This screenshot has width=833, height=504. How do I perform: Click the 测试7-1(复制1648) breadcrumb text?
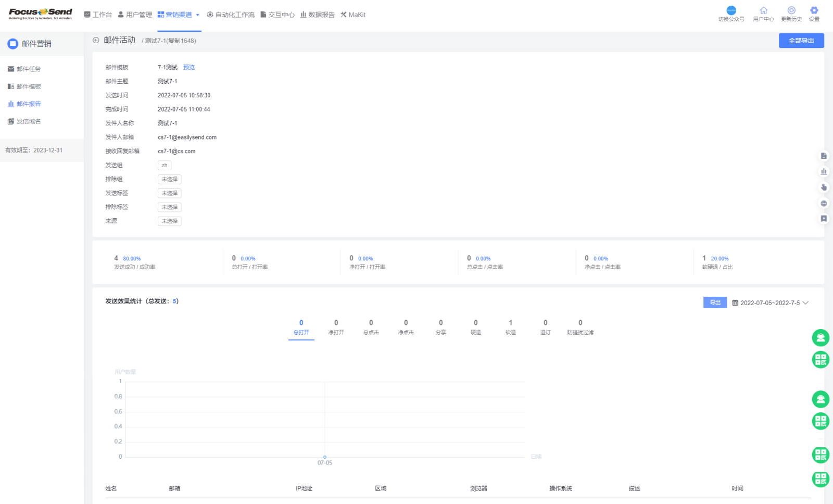[171, 41]
